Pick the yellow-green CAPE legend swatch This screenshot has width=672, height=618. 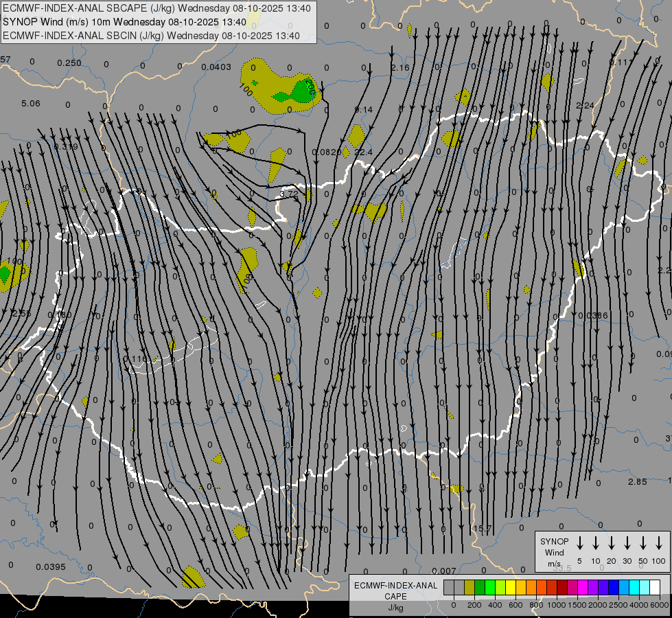point(500,587)
